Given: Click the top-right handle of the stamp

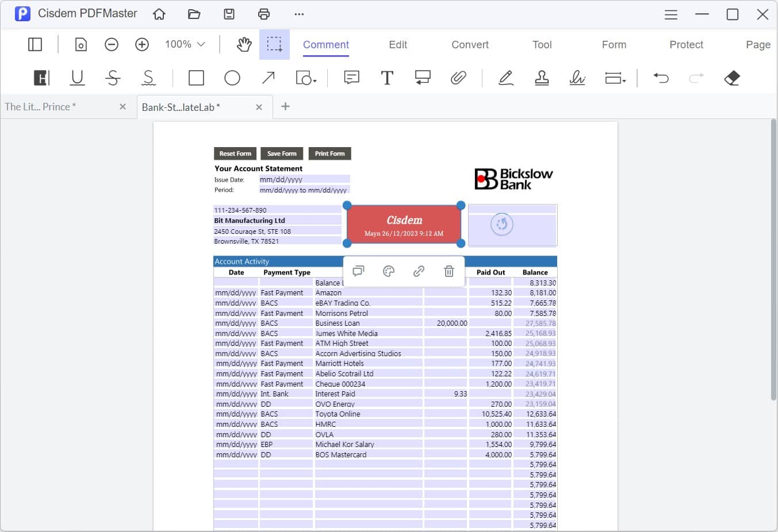Looking at the screenshot, I should (461, 205).
